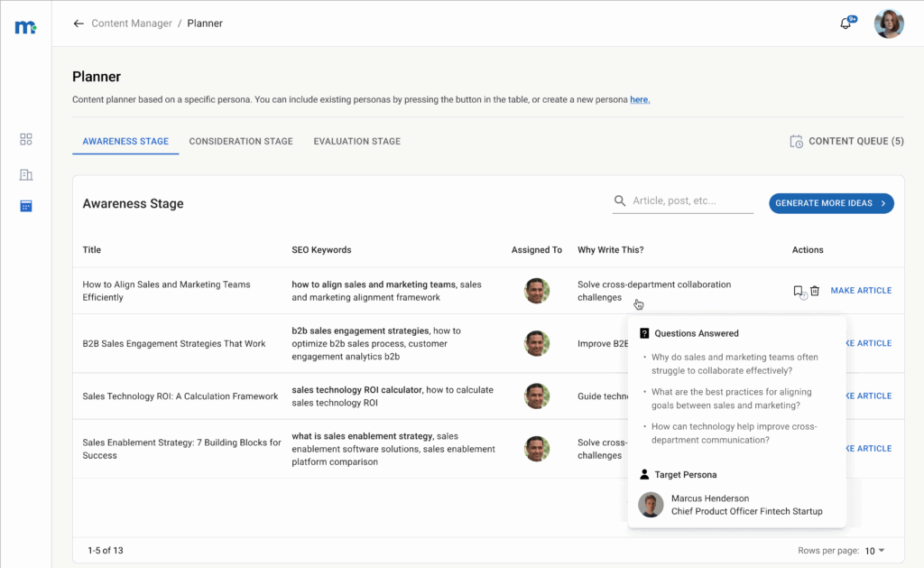Delete the first article using the trash icon
Screen dimensions: 924x568
[x=814, y=290]
